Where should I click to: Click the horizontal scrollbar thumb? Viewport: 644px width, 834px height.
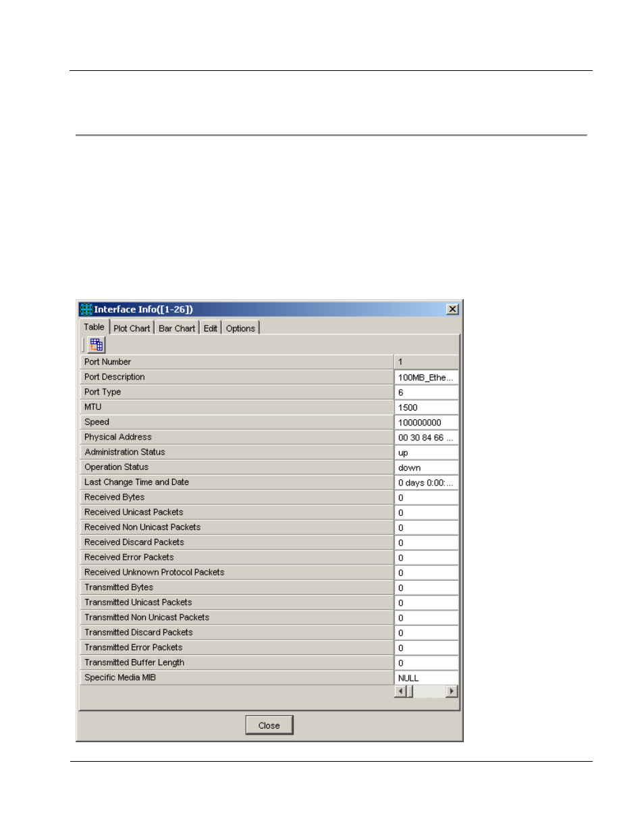pyautogui.click(x=410, y=692)
